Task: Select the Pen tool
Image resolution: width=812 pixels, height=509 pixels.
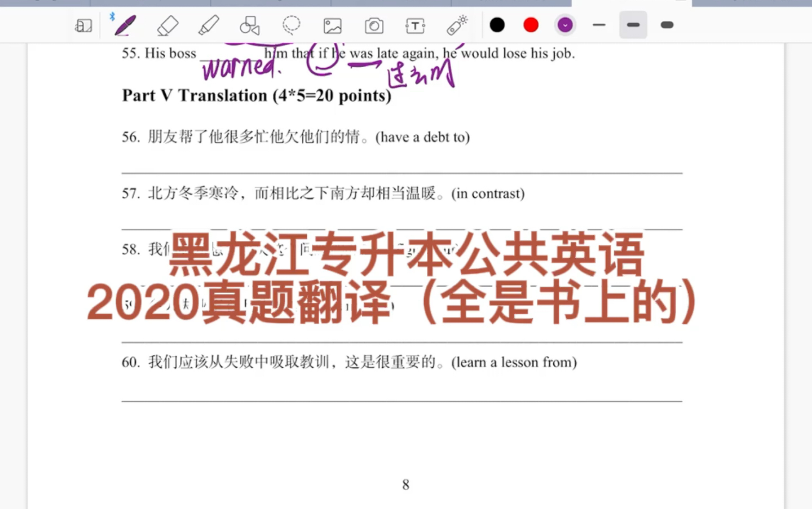Action: point(125,25)
